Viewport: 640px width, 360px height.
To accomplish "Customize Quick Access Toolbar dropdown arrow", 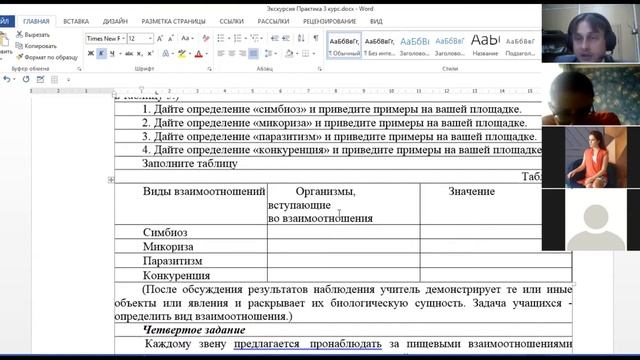I will [68, 80].
